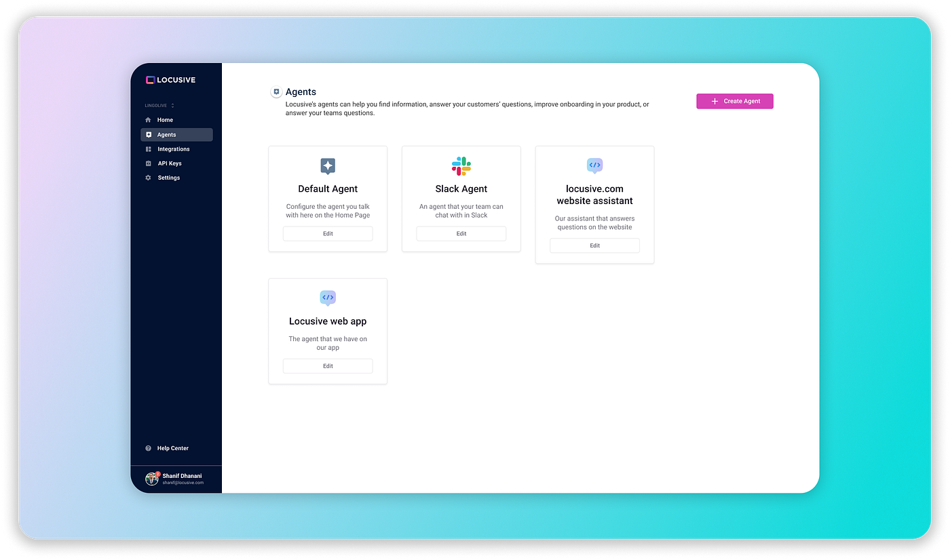This screenshot has width=950, height=560.
Task: Click the Locusive logo in sidebar
Action: click(x=170, y=80)
